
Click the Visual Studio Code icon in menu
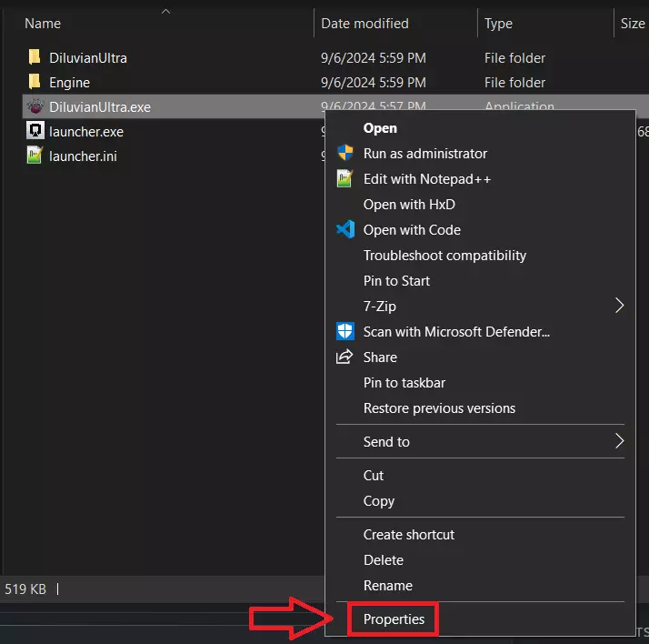click(x=345, y=229)
